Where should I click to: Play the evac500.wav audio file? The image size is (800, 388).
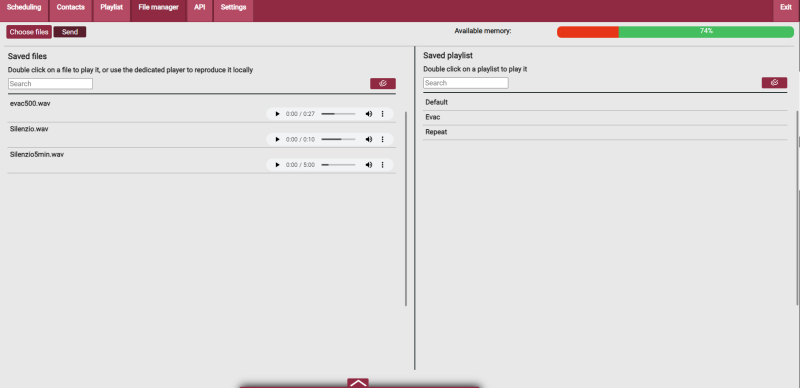pos(277,114)
